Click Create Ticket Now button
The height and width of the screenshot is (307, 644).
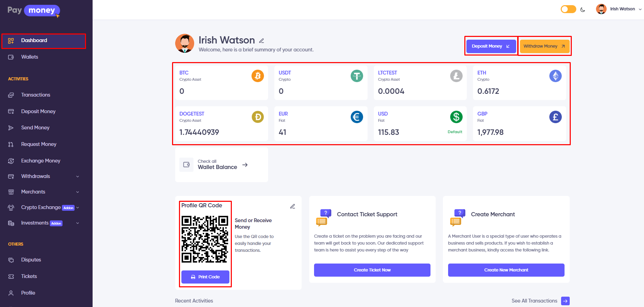click(x=372, y=270)
